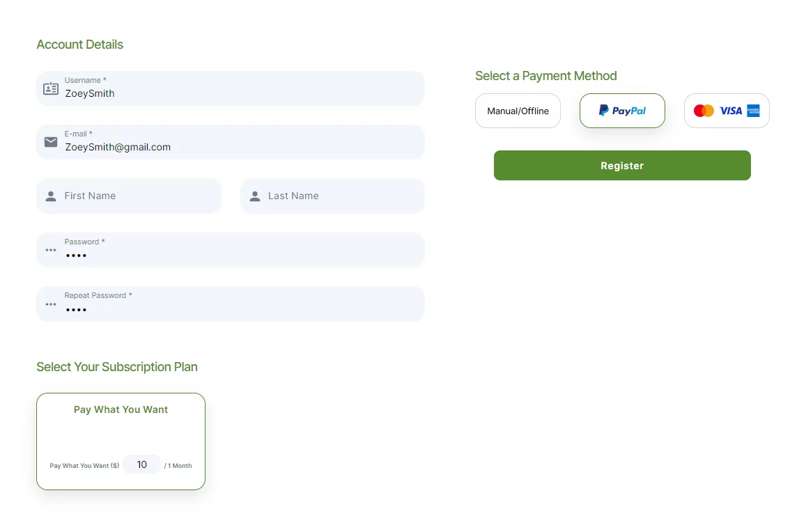
Task: Click the ID card icon beside Username
Action: pyautogui.click(x=51, y=88)
